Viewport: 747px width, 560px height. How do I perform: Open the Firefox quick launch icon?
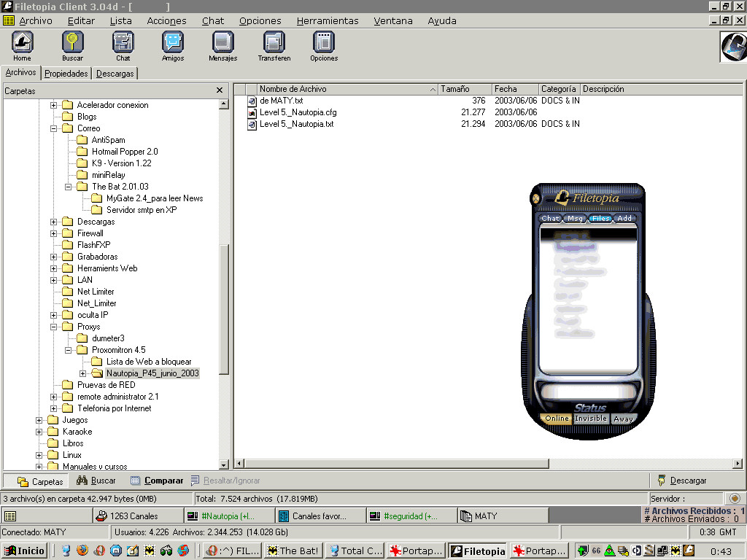click(82, 551)
